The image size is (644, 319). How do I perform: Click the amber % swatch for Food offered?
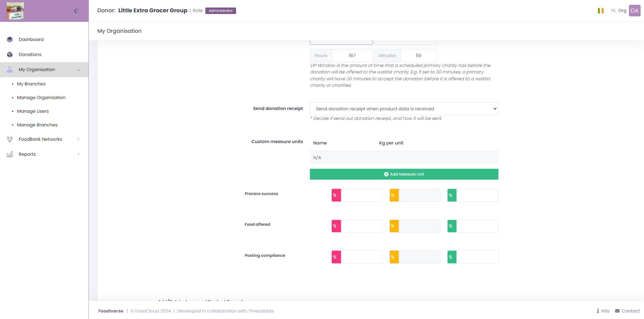394,226
